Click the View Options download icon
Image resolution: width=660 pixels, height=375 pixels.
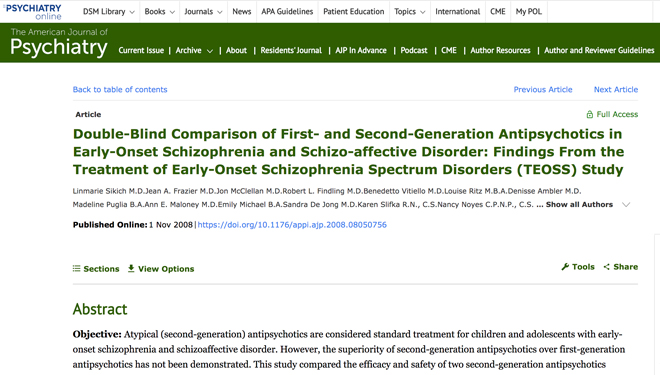[131, 268]
